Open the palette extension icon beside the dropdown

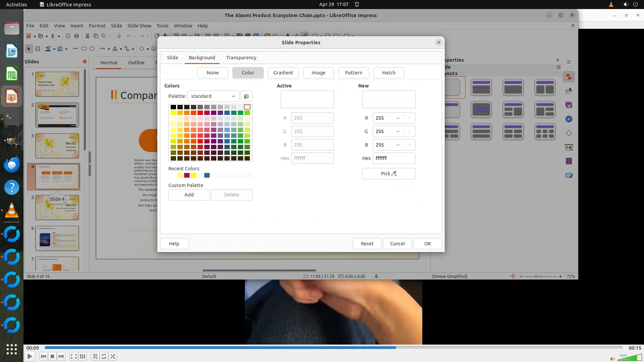[x=246, y=96]
